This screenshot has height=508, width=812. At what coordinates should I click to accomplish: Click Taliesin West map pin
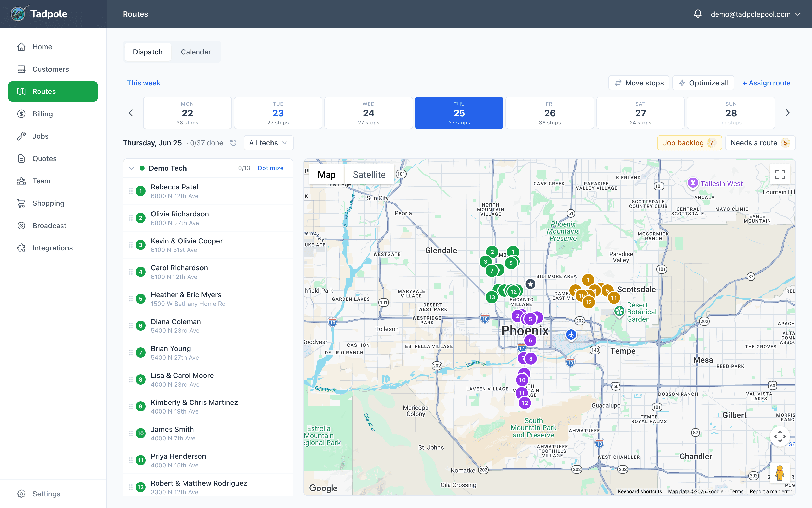tap(692, 183)
